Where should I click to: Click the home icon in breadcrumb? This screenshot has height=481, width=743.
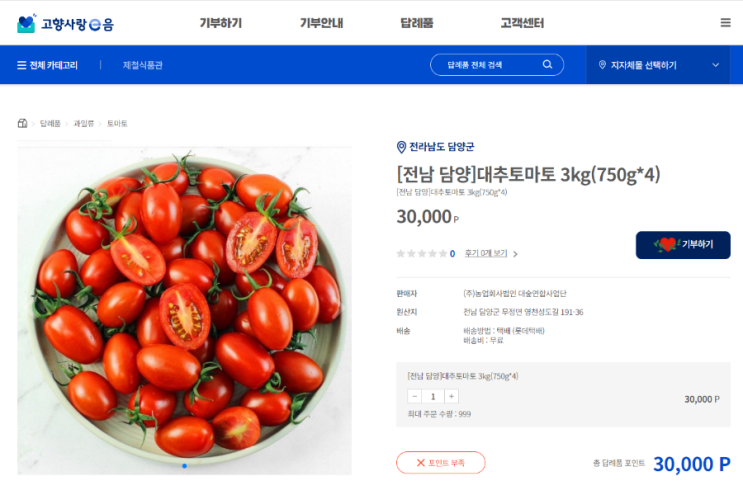point(22,124)
